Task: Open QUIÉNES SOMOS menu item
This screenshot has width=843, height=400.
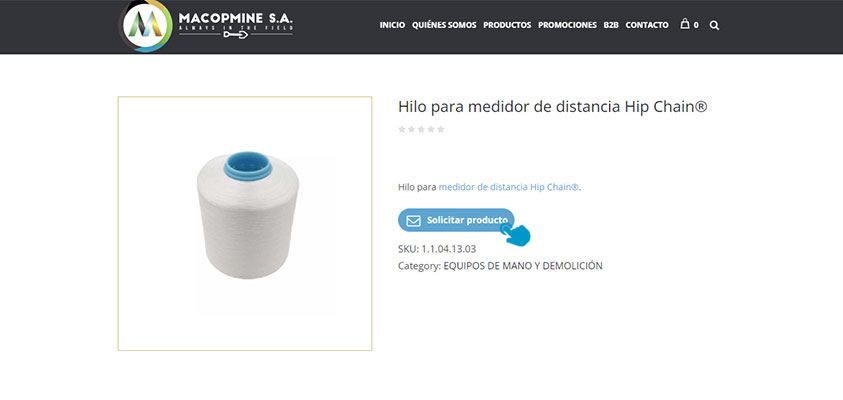Action: (x=444, y=25)
